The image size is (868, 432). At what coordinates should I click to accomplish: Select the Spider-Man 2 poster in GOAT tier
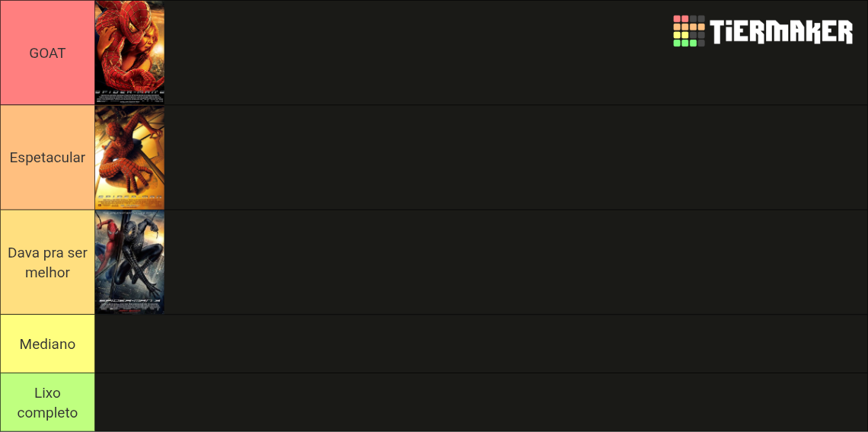[129, 53]
